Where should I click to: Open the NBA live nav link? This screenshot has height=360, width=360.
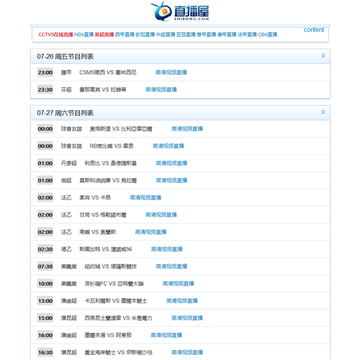[84, 34]
